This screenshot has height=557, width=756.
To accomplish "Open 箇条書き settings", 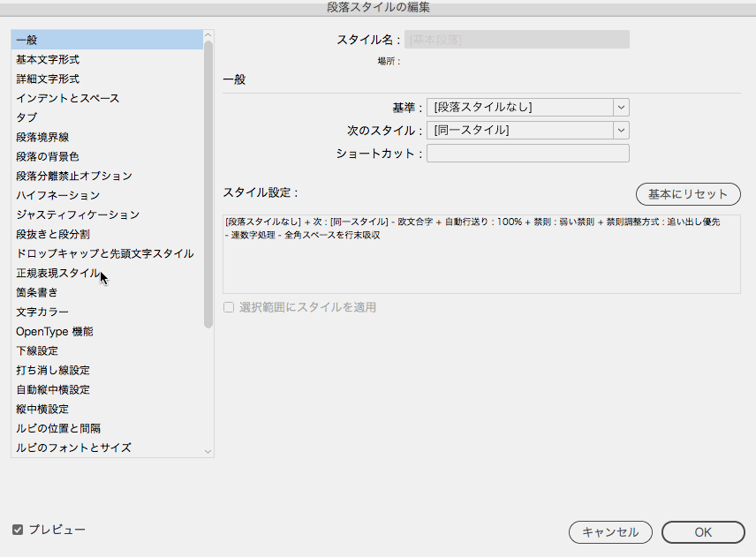I will point(107,292).
